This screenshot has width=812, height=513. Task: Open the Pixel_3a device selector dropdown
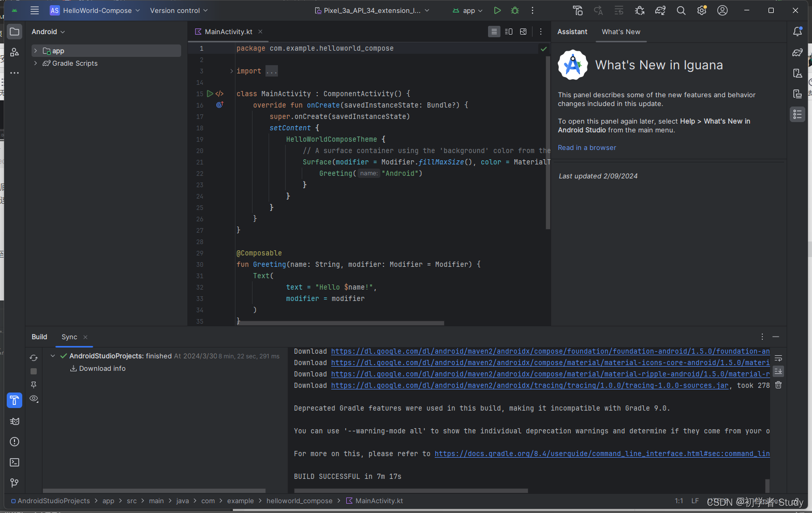[372, 10]
